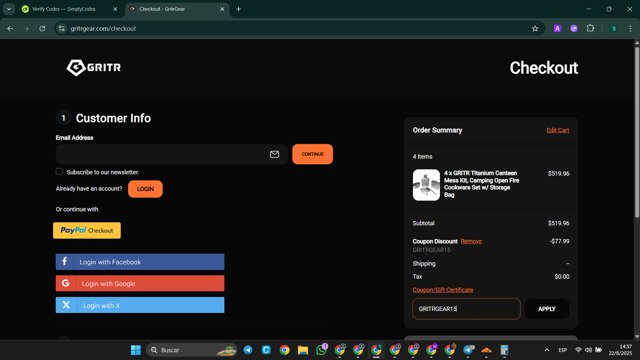The height and width of the screenshot is (360, 640).
Task: Open a new browser tab
Action: pos(238,9)
